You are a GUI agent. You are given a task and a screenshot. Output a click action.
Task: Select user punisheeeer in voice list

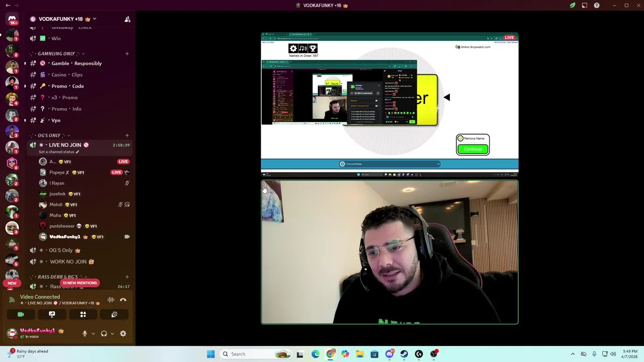click(84, 226)
